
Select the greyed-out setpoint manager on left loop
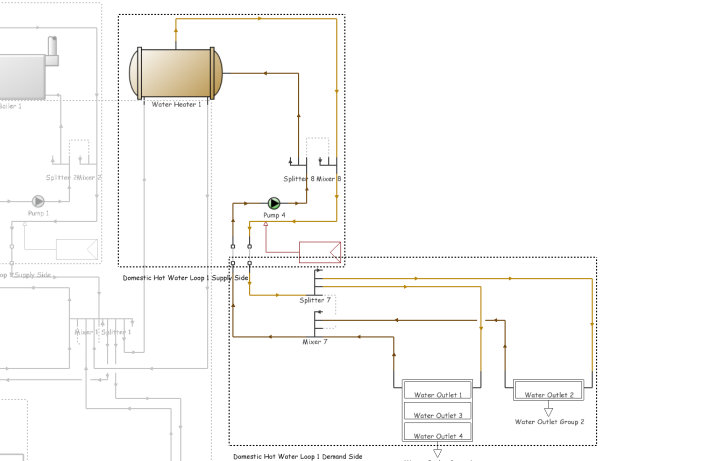[x=76, y=249]
